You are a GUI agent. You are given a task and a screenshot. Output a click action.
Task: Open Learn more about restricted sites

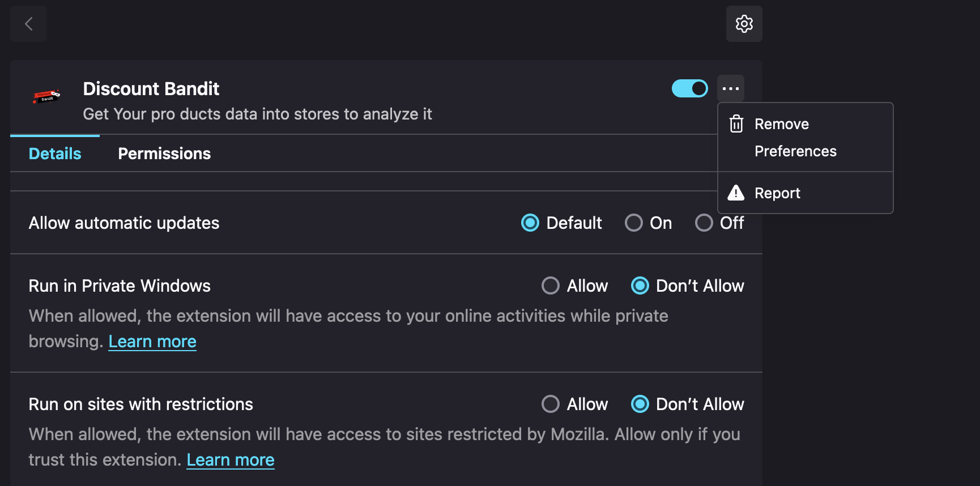pos(231,460)
